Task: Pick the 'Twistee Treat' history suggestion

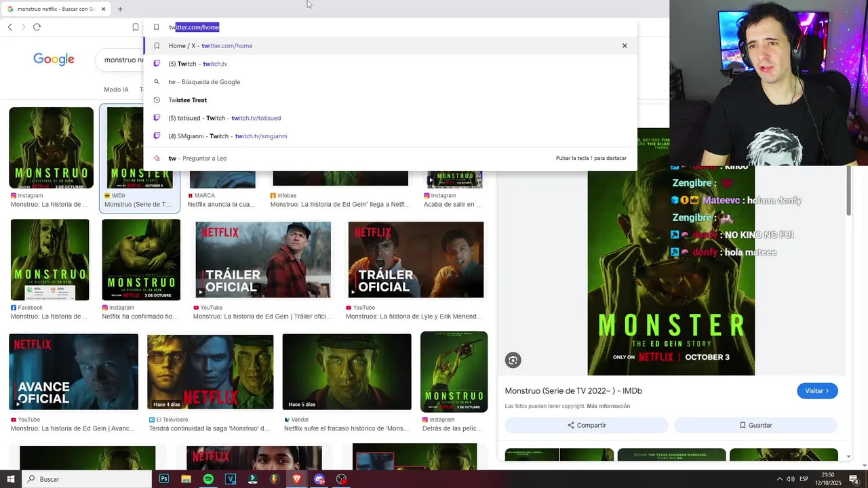Action: coord(390,100)
